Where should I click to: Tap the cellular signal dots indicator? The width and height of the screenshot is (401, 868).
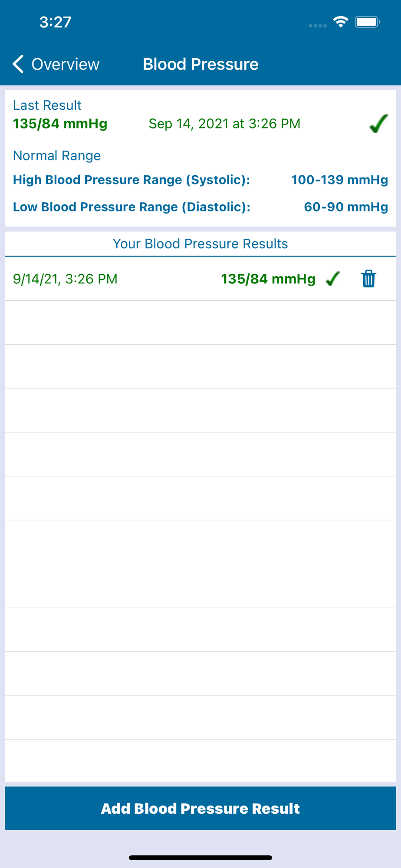(x=318, y=26)
